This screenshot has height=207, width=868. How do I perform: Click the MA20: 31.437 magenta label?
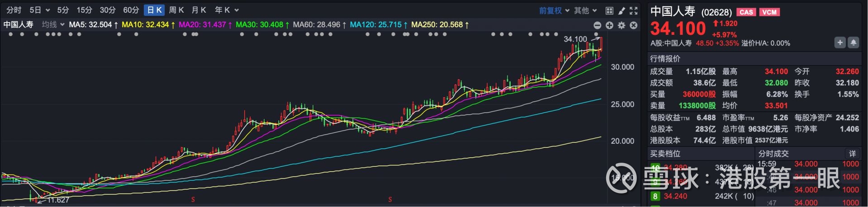click(x=205, y=24)
